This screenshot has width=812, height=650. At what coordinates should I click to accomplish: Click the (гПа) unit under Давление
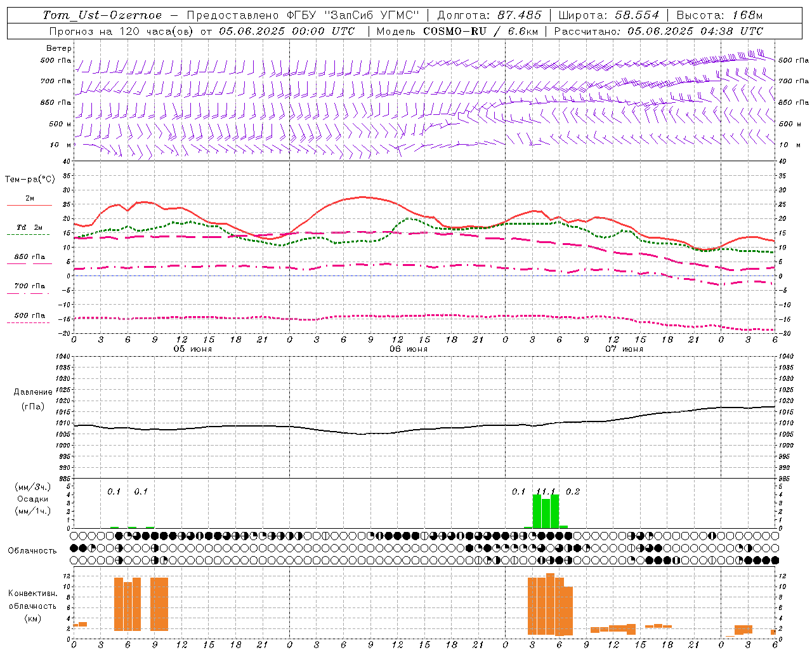pyautogui.click(x=33, y=407)
